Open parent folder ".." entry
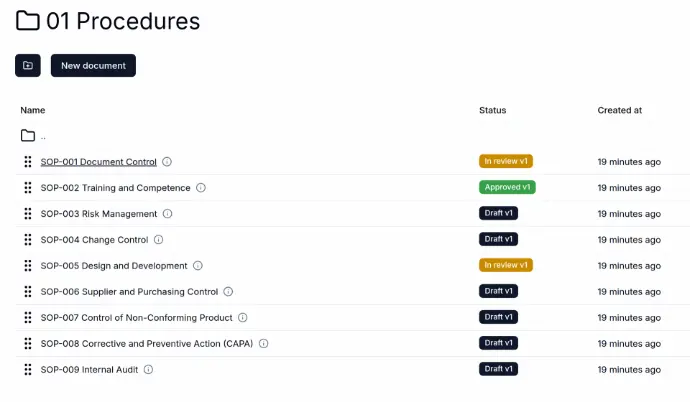Viewport: 690px width, 402px height. tap(33, 136)
